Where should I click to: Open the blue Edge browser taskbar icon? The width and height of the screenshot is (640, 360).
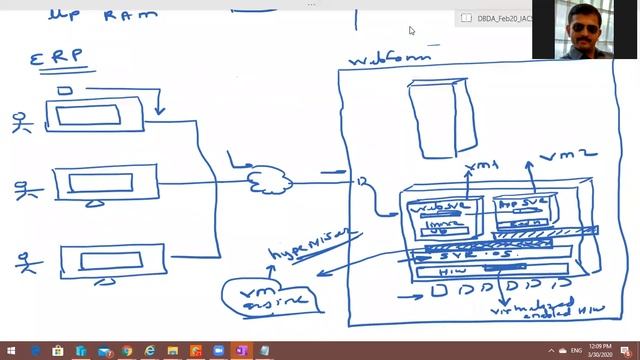coord(36,351)
